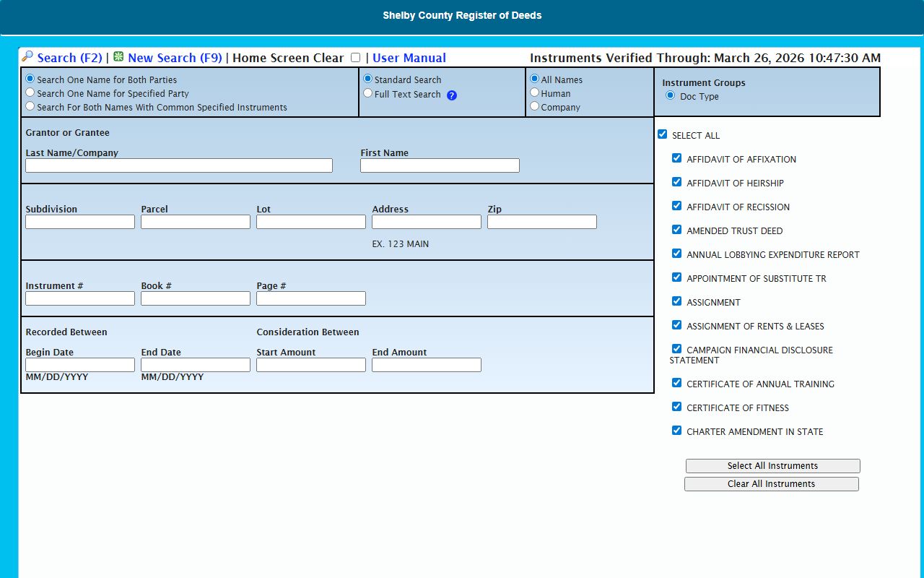The width and height of the screenshot is (924, 578).
Task: Select Search One Name for Specified Party
Action: point(30,92)
